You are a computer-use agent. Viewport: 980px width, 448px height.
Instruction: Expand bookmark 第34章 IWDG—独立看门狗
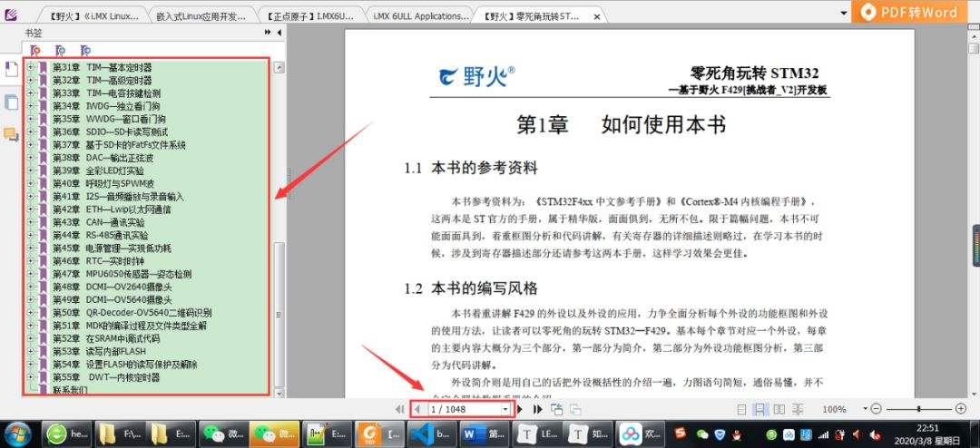(x=30, y=105)
